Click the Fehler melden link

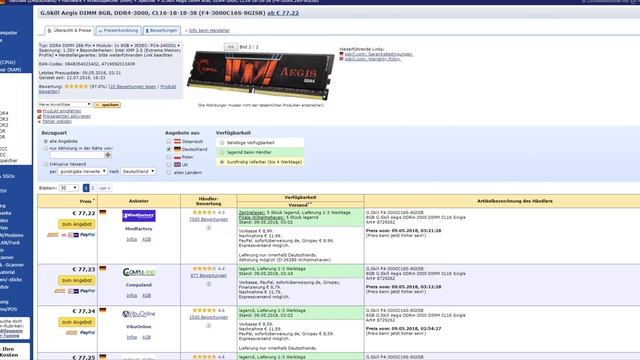pos(57,122)
